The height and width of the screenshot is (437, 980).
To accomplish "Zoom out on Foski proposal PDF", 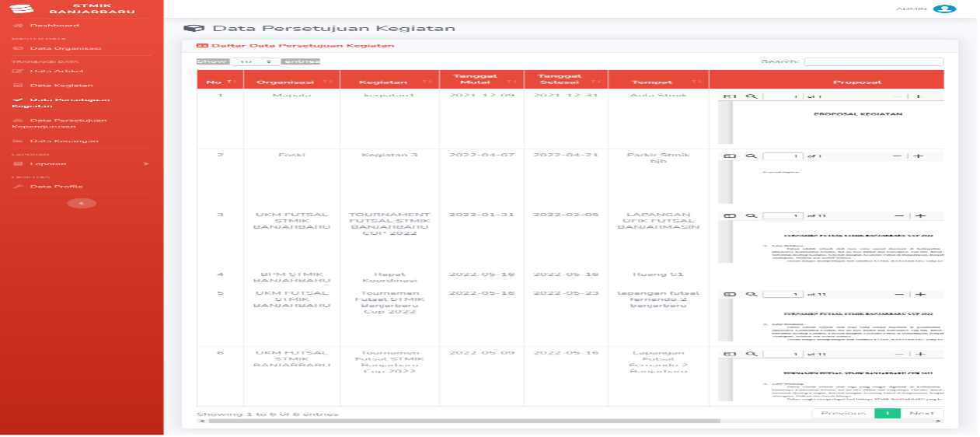I will pyautogui.click(x=897, y=156).
